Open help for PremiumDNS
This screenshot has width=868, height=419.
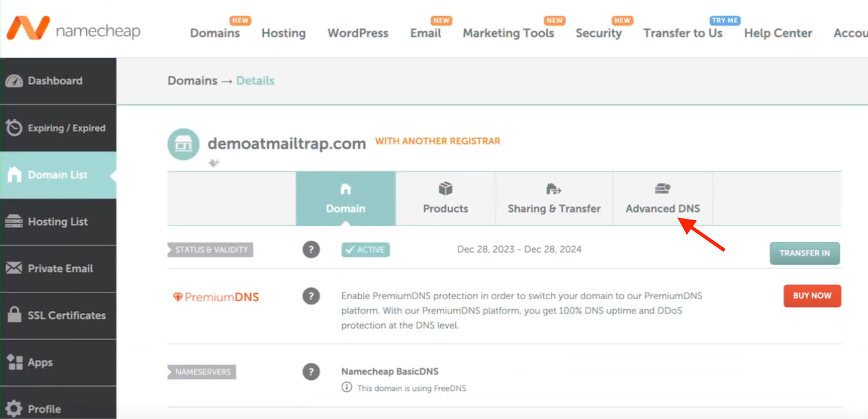tap(311, 296)
